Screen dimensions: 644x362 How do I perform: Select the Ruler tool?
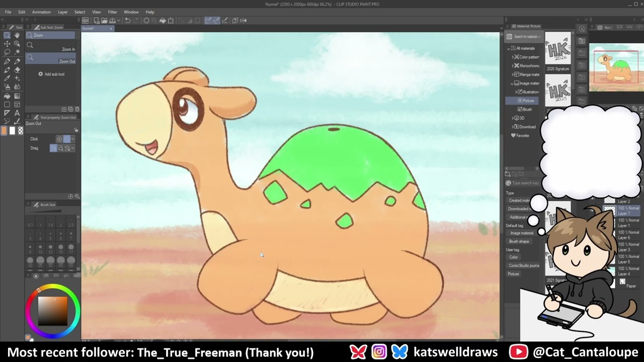coord(7,113)
